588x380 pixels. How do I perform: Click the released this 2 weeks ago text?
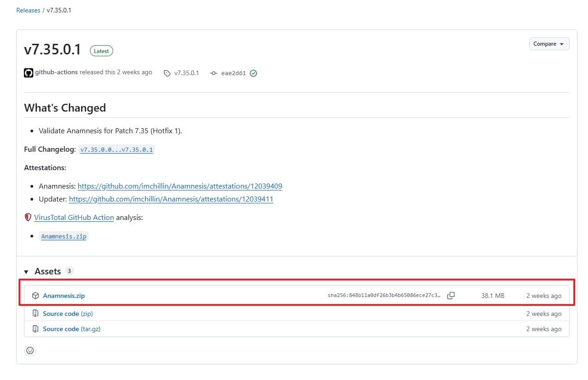116,72
